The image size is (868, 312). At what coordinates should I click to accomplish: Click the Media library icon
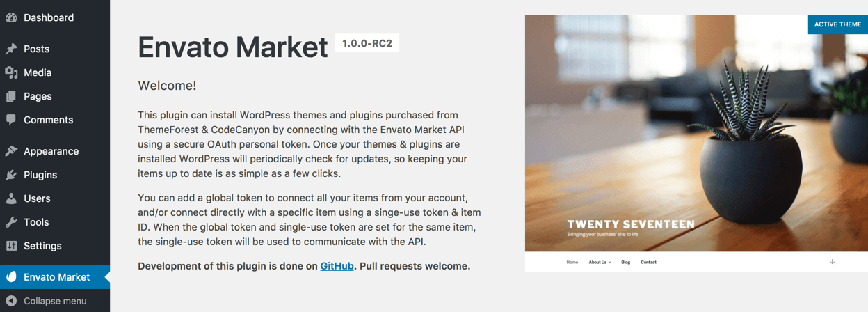(x=11, y=72)
